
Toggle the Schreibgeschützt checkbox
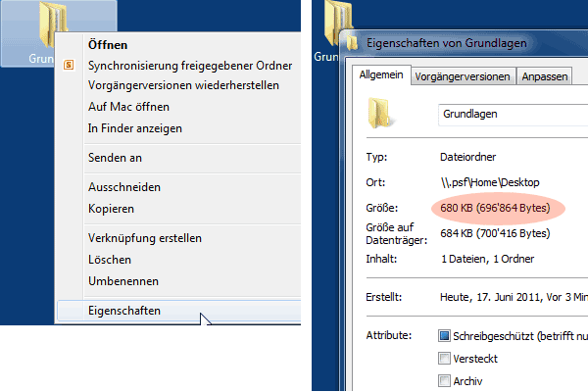point(446,335)
